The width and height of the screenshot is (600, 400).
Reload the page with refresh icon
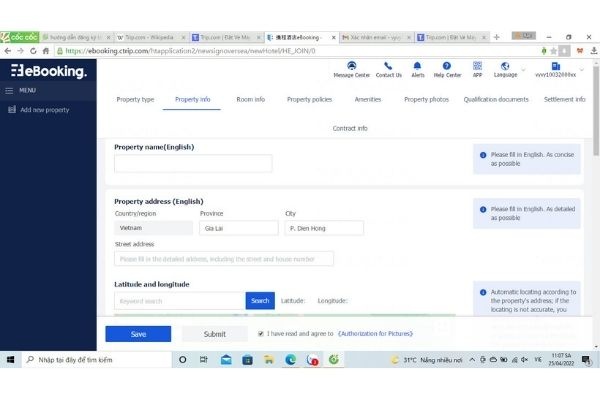pos(33,51)
